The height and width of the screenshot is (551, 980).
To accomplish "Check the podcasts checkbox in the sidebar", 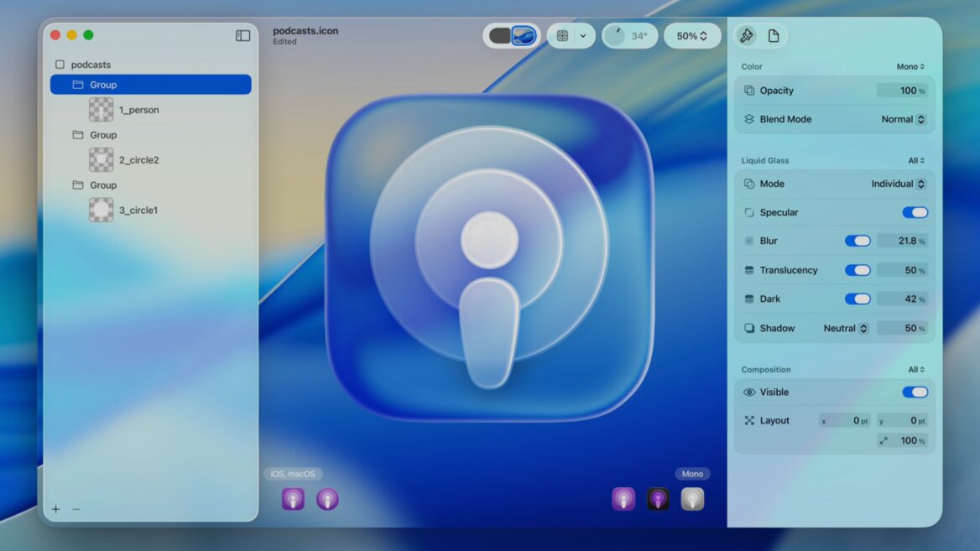I will point(60,64).
